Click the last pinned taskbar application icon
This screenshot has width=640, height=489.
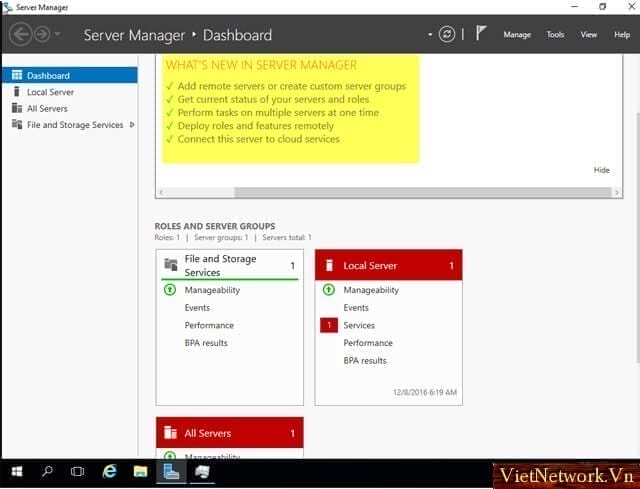point(202,472)
